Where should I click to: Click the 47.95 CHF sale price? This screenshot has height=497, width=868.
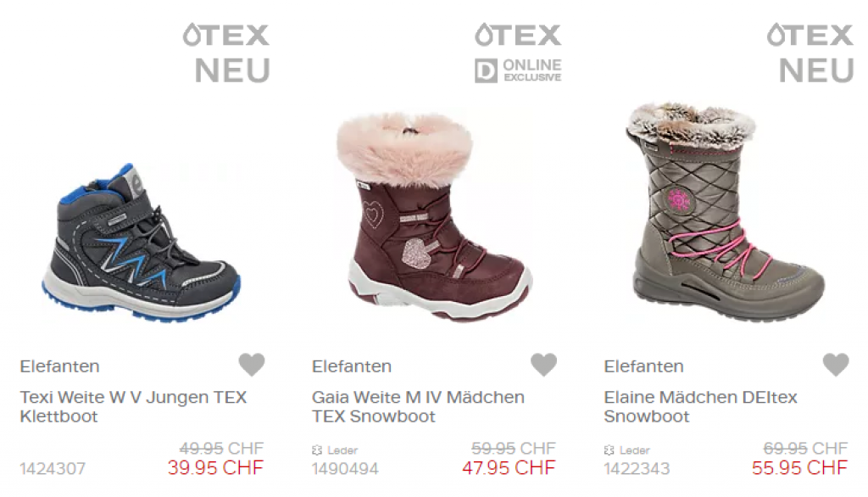509,467
